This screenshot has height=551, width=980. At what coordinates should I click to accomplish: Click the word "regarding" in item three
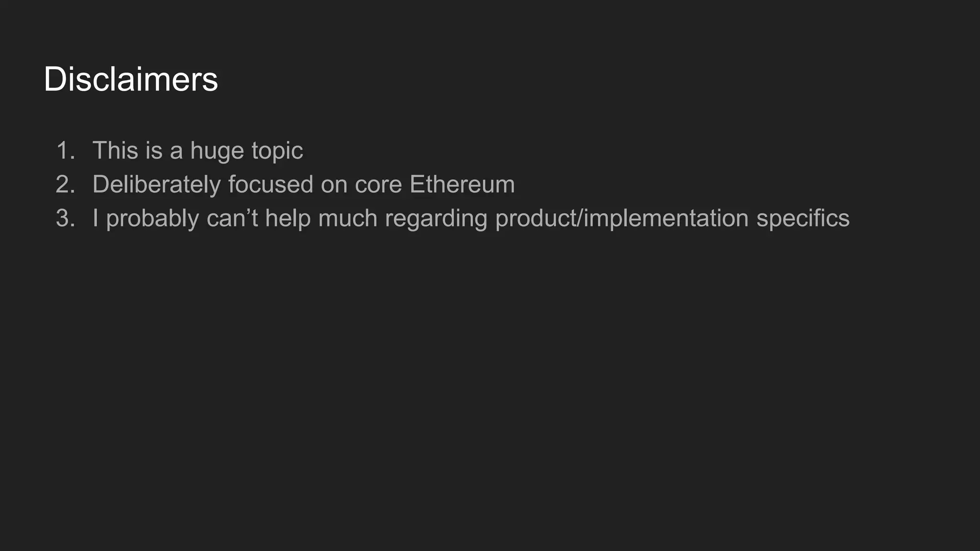[x=436, y=219]
